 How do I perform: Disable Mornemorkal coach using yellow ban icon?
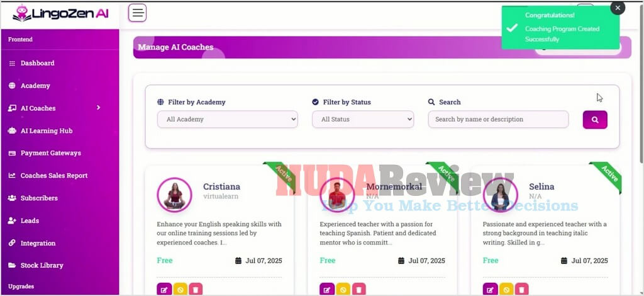point(343,290)
